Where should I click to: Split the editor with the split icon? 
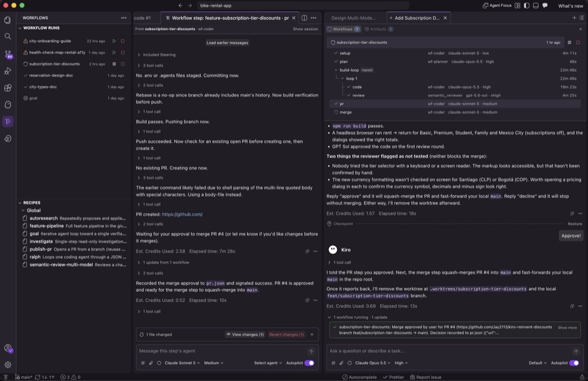304,18
